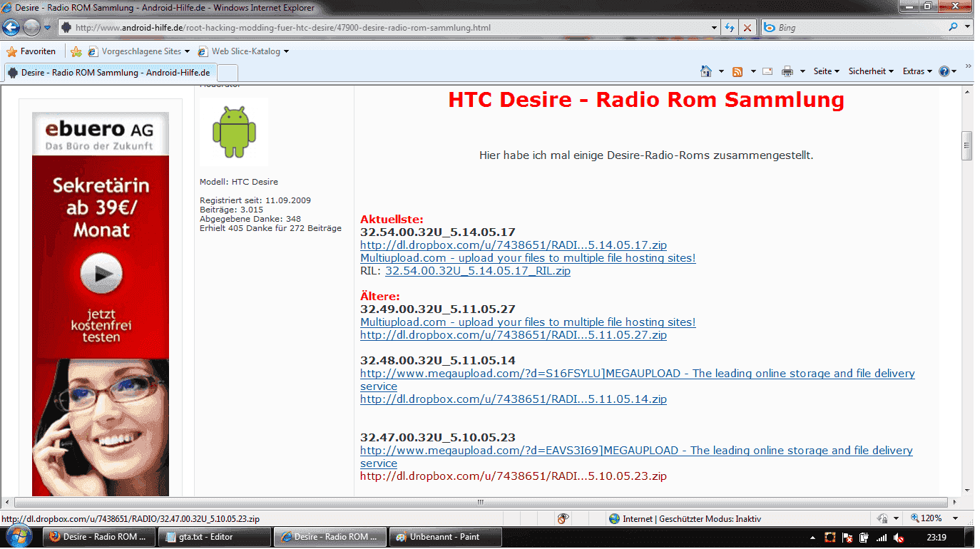Screen dimensions: 980x549
Task: Click the Bing search box
Action: click(x=852, y=28)
